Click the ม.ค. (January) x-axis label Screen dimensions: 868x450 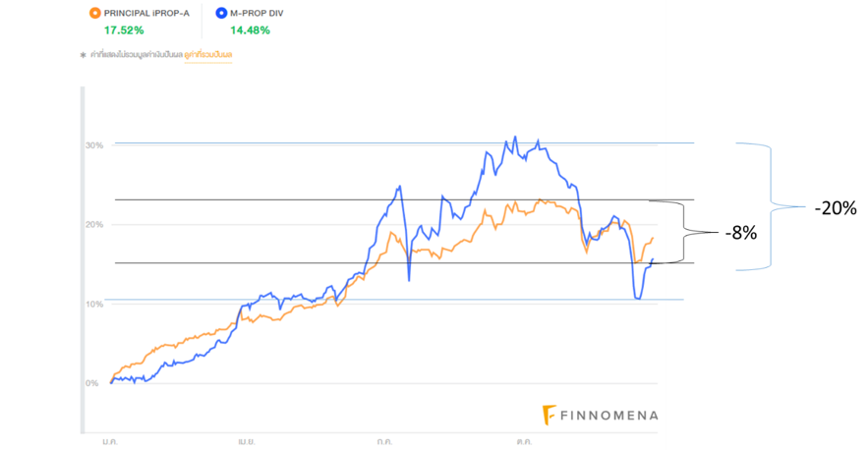[111, 442]
